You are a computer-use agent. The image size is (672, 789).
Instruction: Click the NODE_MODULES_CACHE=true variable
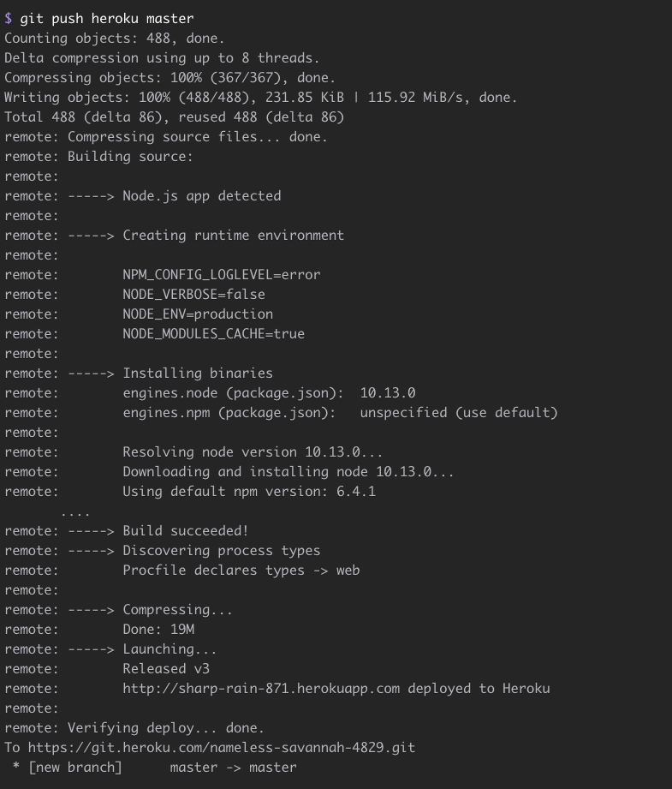click(213, 334)
